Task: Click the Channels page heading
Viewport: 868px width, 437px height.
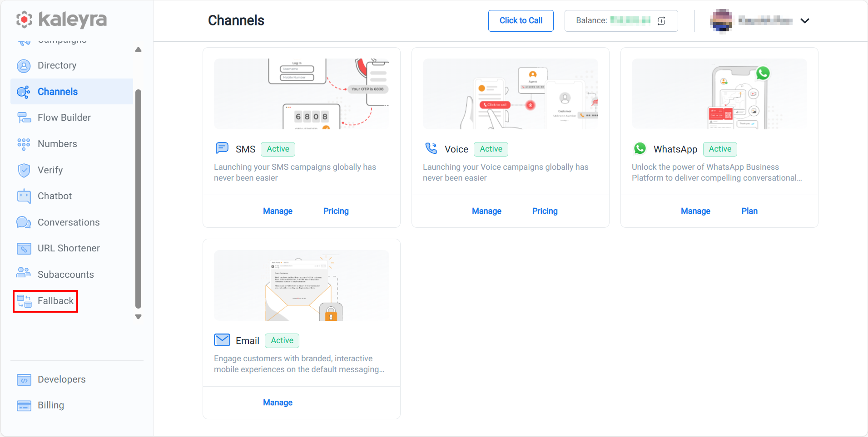Action: coord(236,20)
